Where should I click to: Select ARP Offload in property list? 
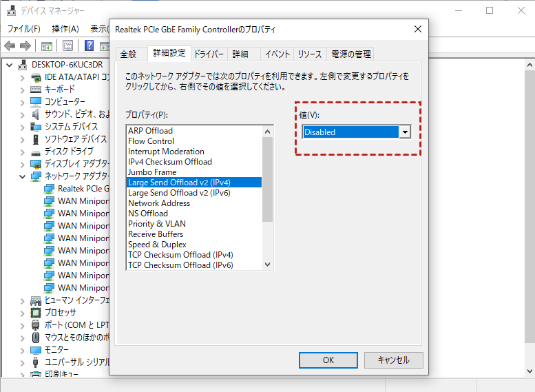[193, 131]
